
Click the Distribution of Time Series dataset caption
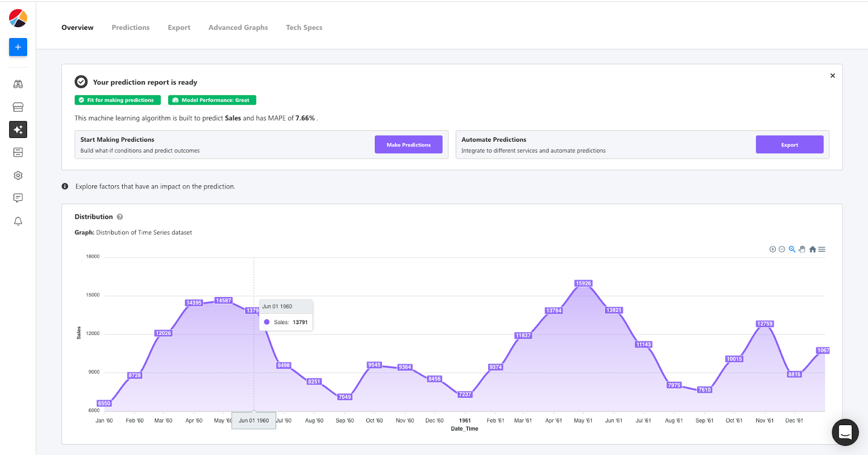(144, 232)
